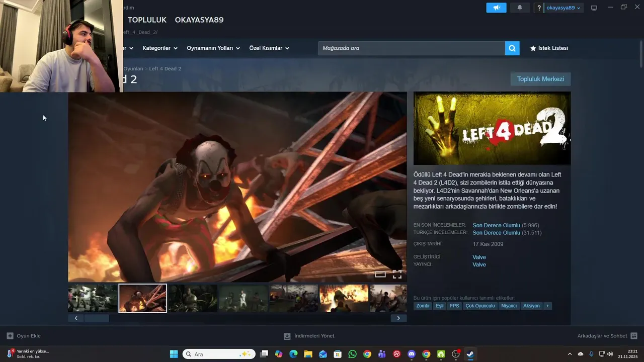Select the FPS tag
Screen dimensions: 644x362
click(x=454, y=306)
